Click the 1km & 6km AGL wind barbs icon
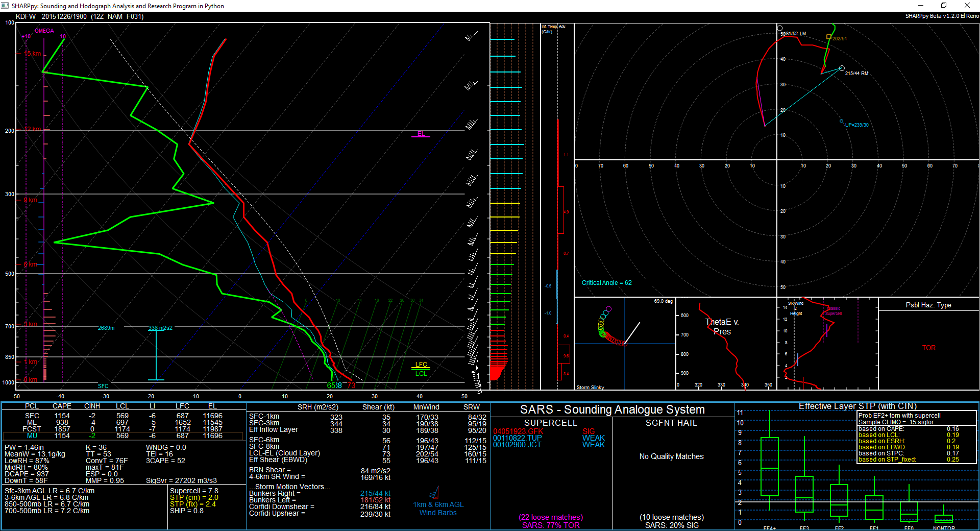Viewport: 980px width, 531px height. 434,493
